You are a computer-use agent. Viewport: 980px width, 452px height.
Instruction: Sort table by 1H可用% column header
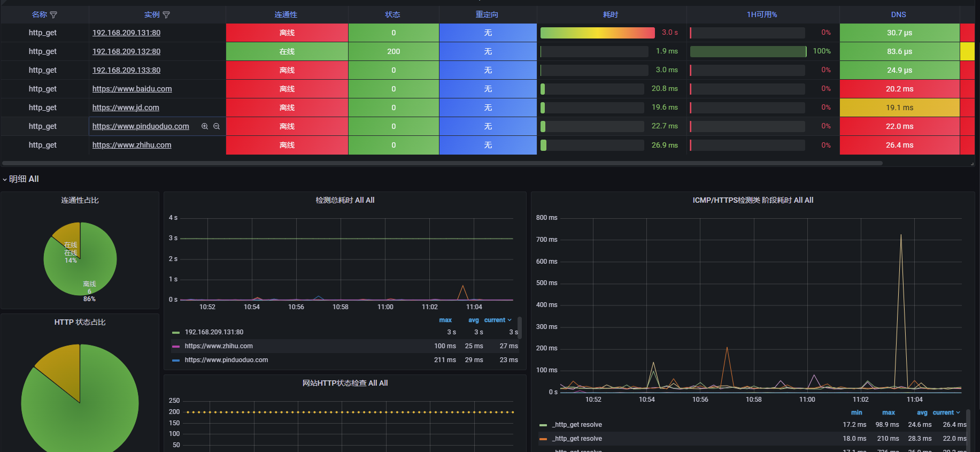(762, 15)
